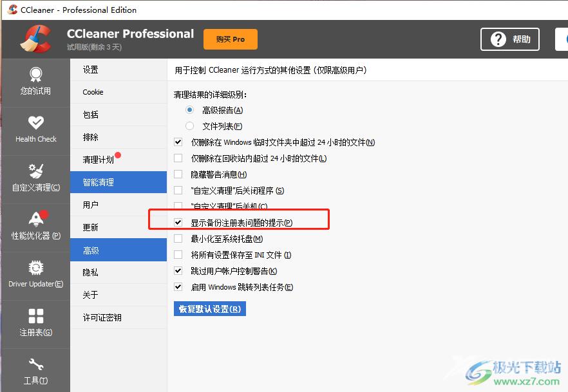The height and width of the screenshot is (392, 568).
Task: Click the 帮助 help button
Action: [x=509, y=39]
